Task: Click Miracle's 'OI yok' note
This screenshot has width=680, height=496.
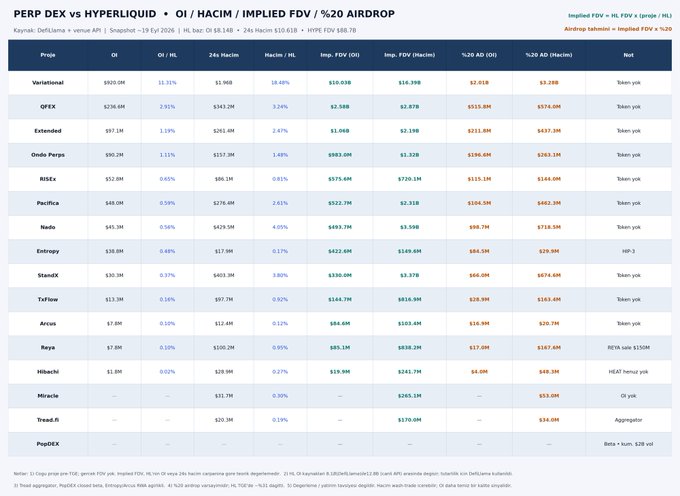Action: coord(628,396)
